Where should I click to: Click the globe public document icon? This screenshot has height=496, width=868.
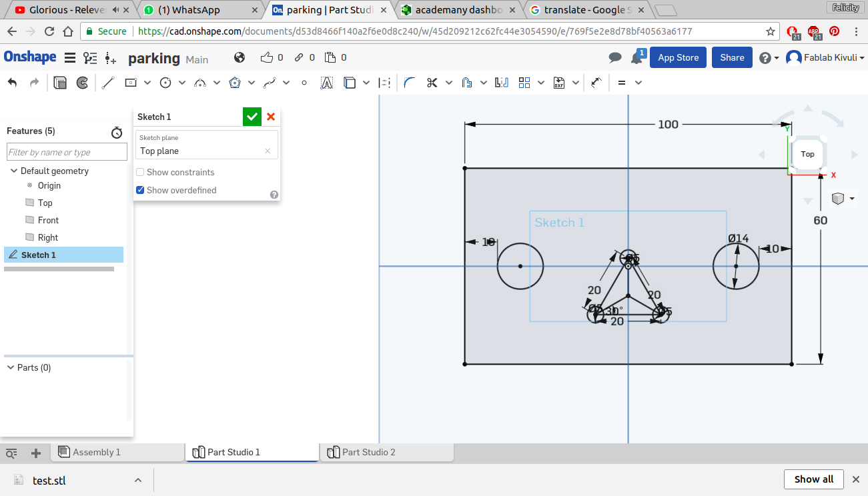coord(240,57)
